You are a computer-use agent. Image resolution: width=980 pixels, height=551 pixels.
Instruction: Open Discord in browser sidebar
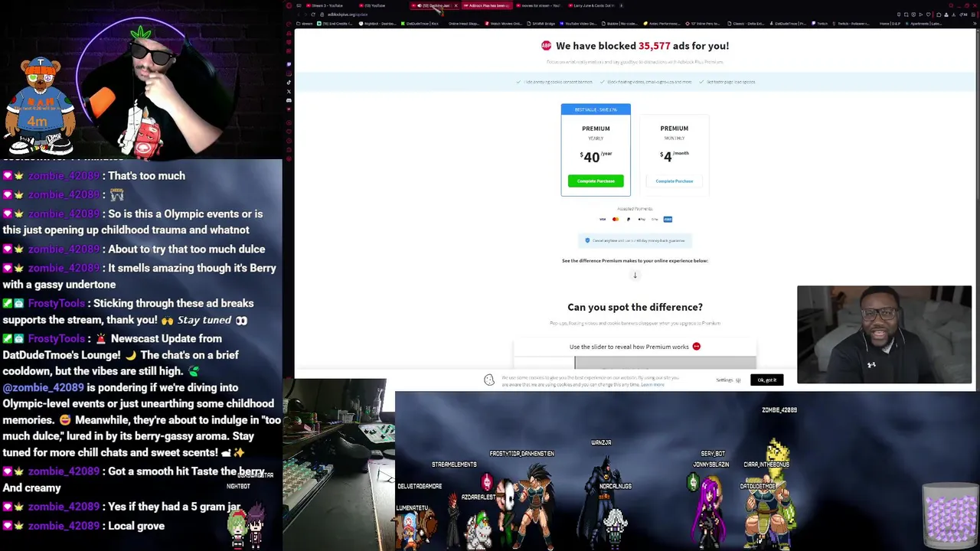[289, 100]
